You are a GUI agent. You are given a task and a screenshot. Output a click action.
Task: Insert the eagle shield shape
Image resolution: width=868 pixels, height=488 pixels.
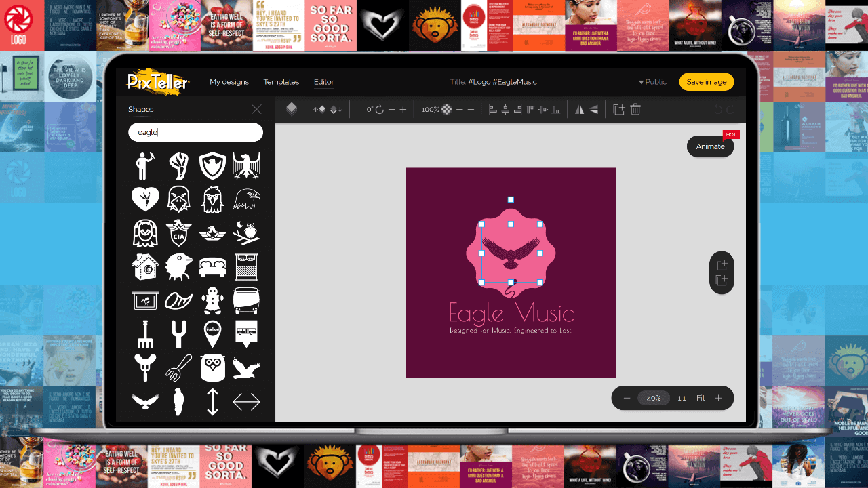pos(212,165)
